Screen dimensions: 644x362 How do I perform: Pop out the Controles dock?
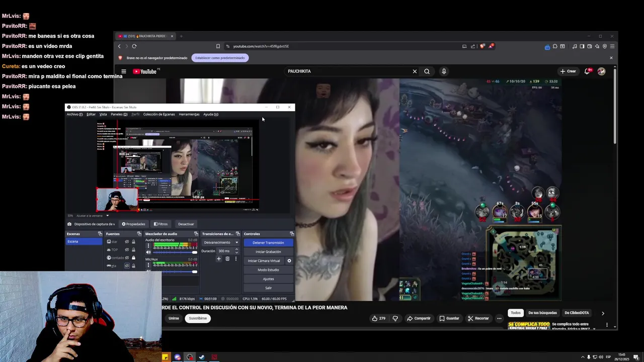click(x=292, y=234)
